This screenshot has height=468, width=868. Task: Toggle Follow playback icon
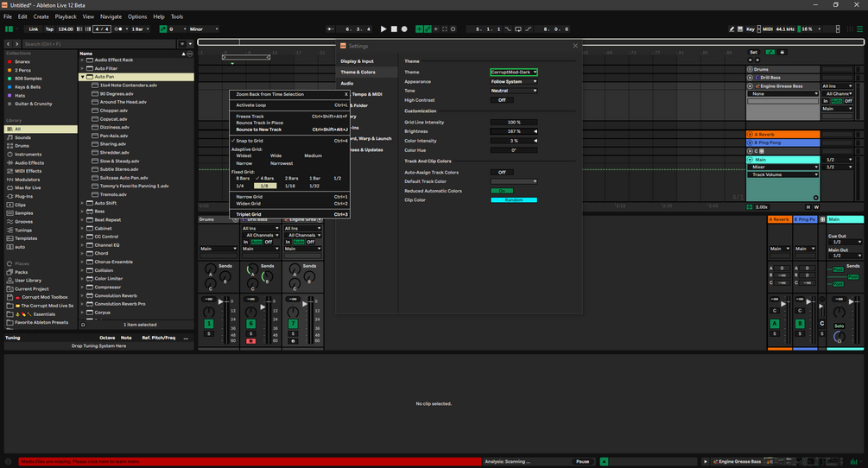point(330,29)
